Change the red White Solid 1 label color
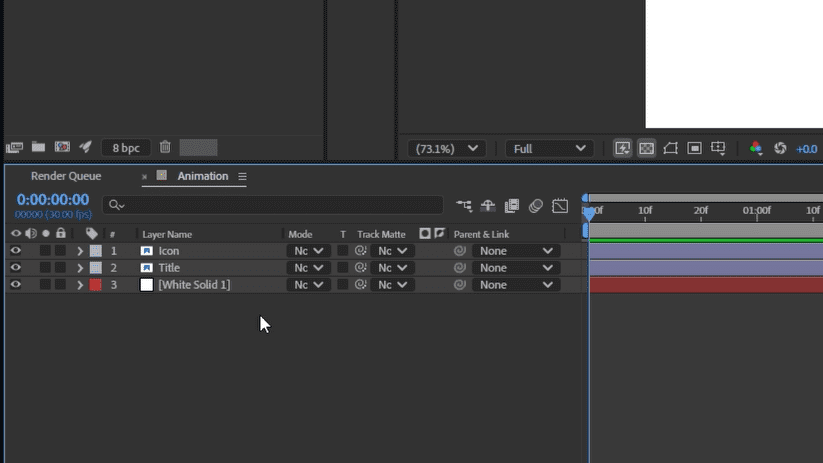The image size is (823, 463). tap(96, 285)
